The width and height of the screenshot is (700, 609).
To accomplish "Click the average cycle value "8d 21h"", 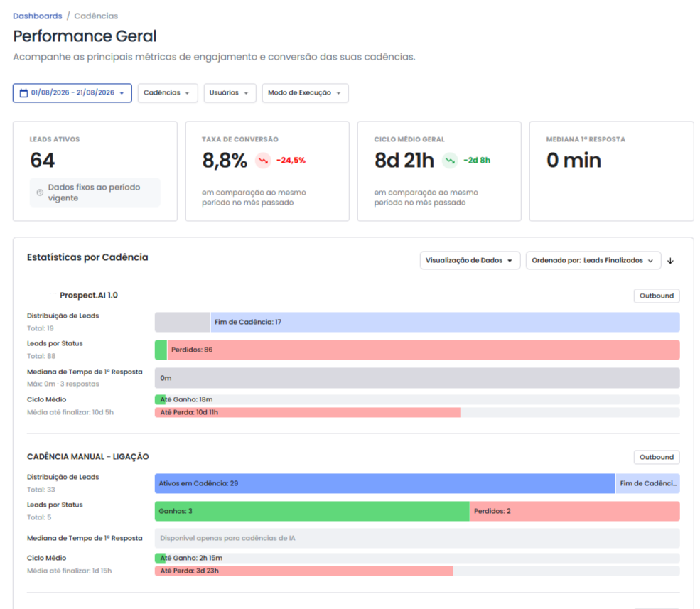I will coord(404,161).
